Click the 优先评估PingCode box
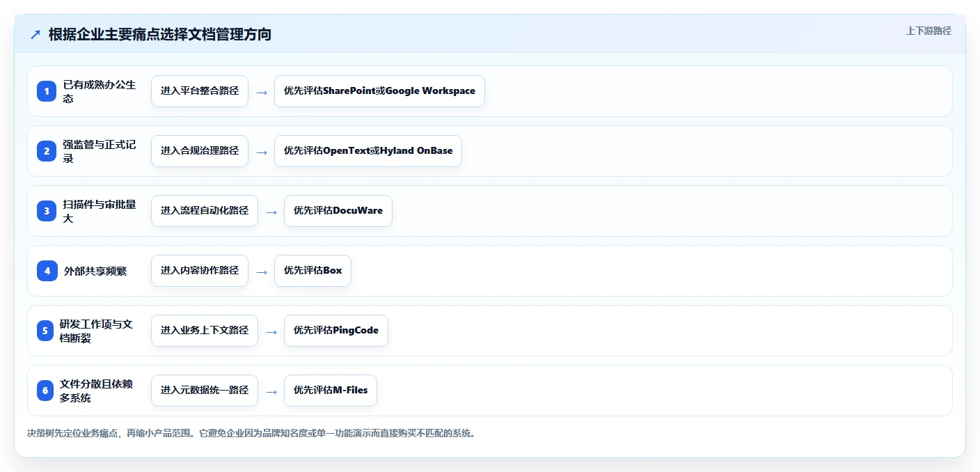 (336, 331)
